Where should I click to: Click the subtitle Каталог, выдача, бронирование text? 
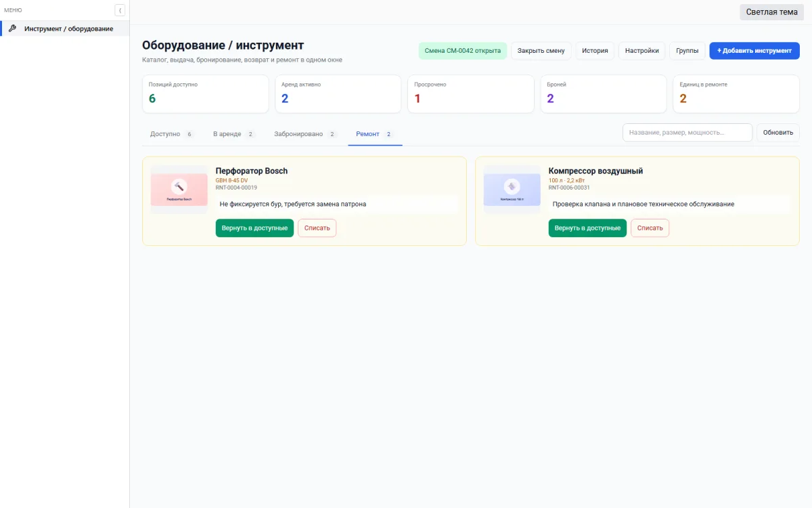pyautogui.click(x=242, y=60)
